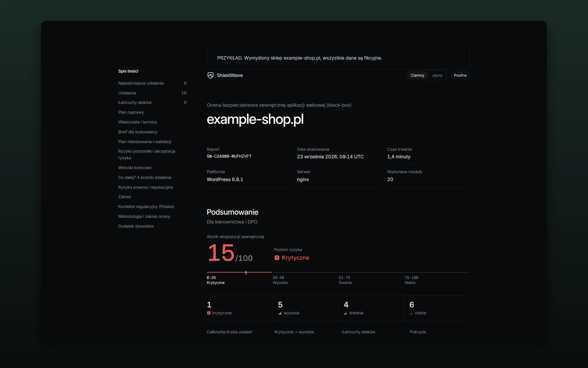Open Właściciele i terminy
This screenshot has height=368, width=588.
pos(137,122)
